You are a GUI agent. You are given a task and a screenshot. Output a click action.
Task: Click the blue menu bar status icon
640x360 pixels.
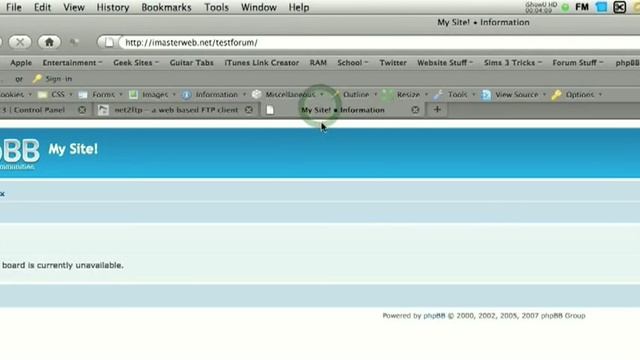(x=601, y=7)
